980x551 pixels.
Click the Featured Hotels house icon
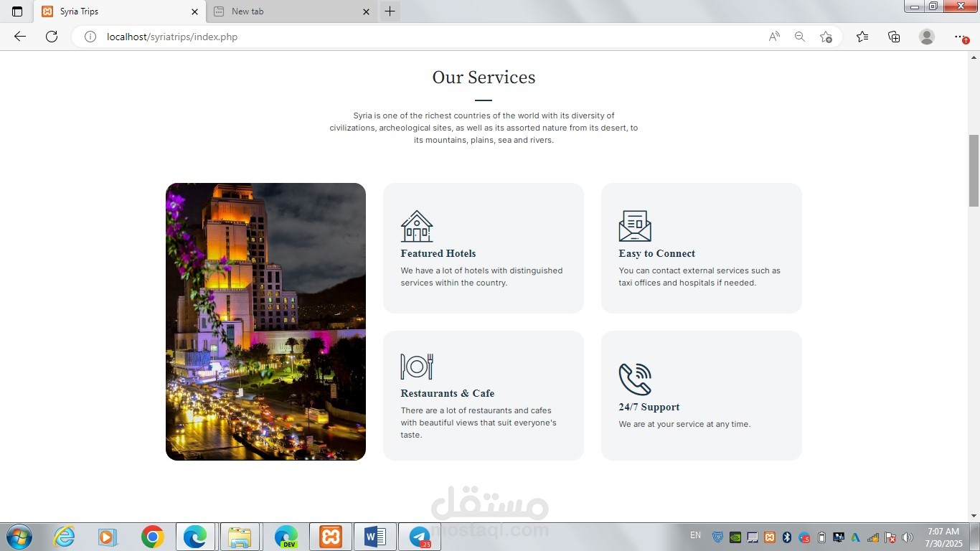coord(417,226)
